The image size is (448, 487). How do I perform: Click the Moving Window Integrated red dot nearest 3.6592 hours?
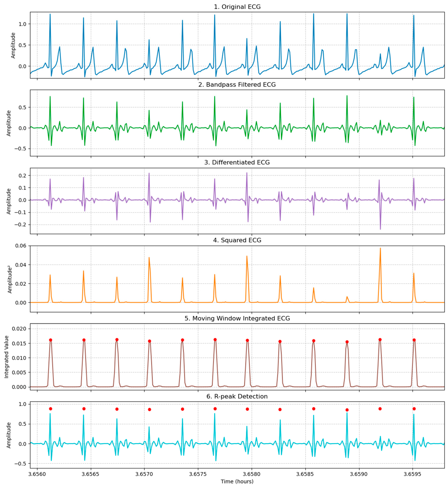tap(380, 339)
